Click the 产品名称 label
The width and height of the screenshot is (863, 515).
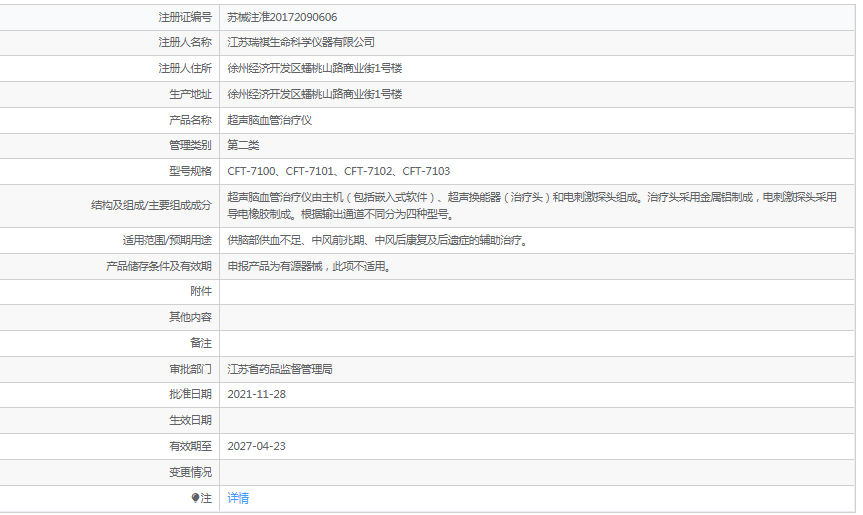pos(190,120)
